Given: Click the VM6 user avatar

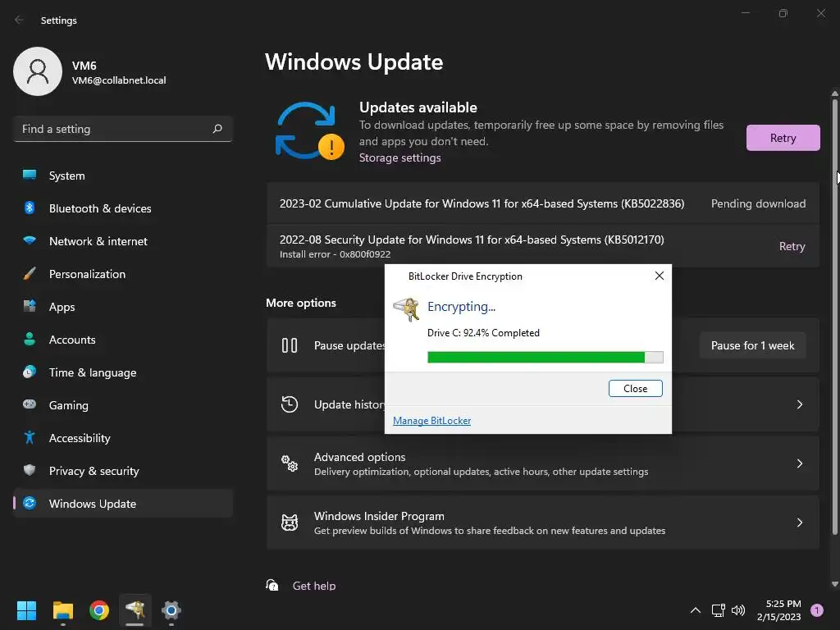Looking at the screenshot, I should coord(38,71).
